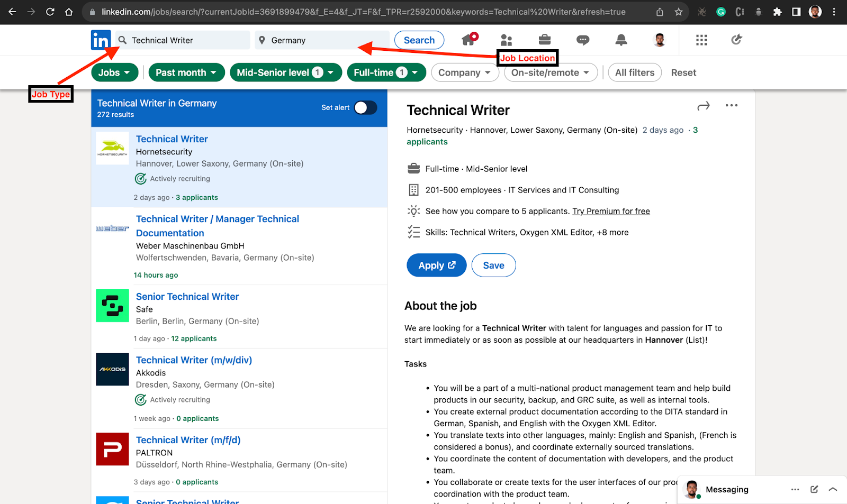
Task: Open Chrome profile avatar in toolbar
Action: [x=815, y=12]
